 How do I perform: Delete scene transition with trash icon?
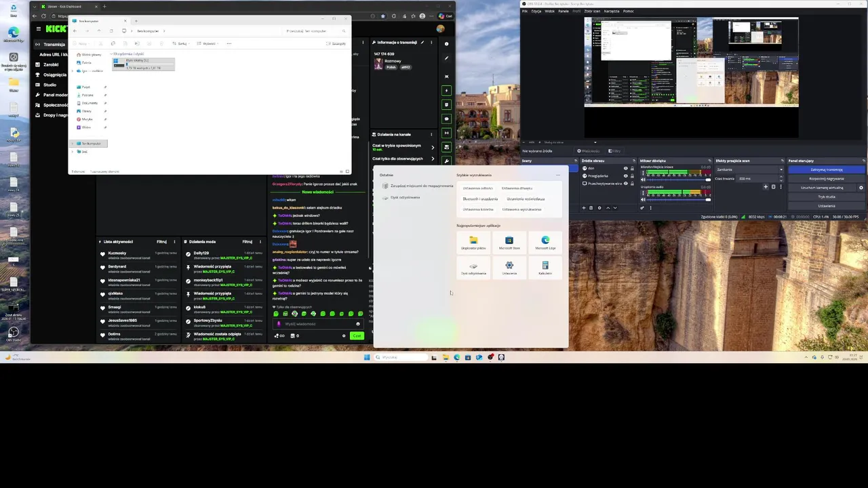coord(773,186)
